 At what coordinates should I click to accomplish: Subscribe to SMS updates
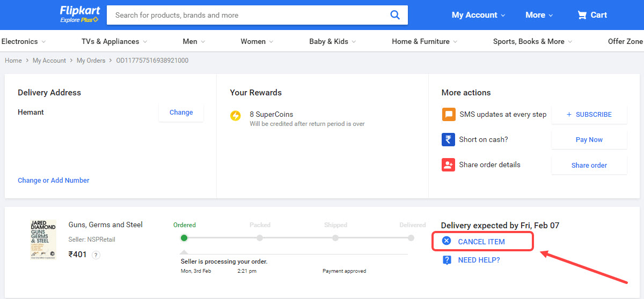(x=589, y=115)
